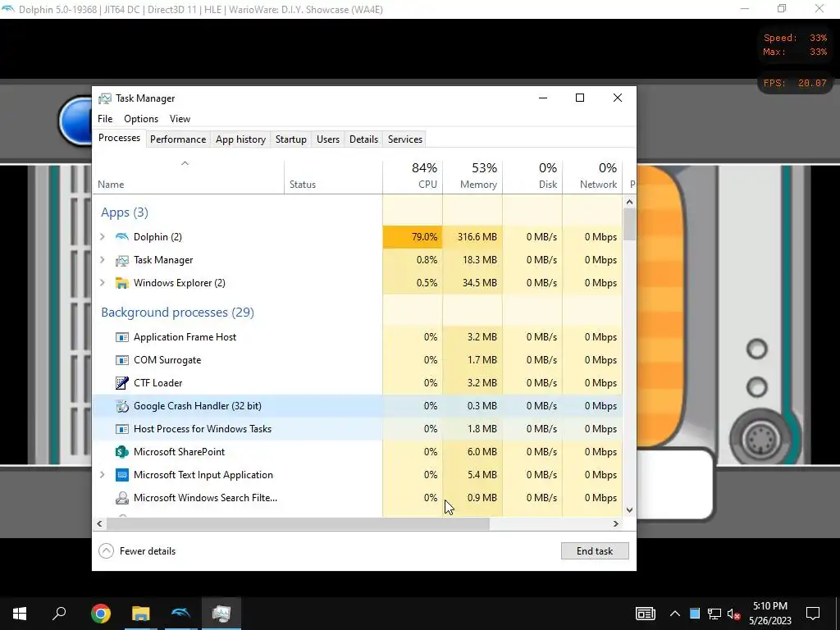Click the Task Manager title bar icon
Image resolution: width=840 pixels, height=630 pixels.
[x=105, y=98]
